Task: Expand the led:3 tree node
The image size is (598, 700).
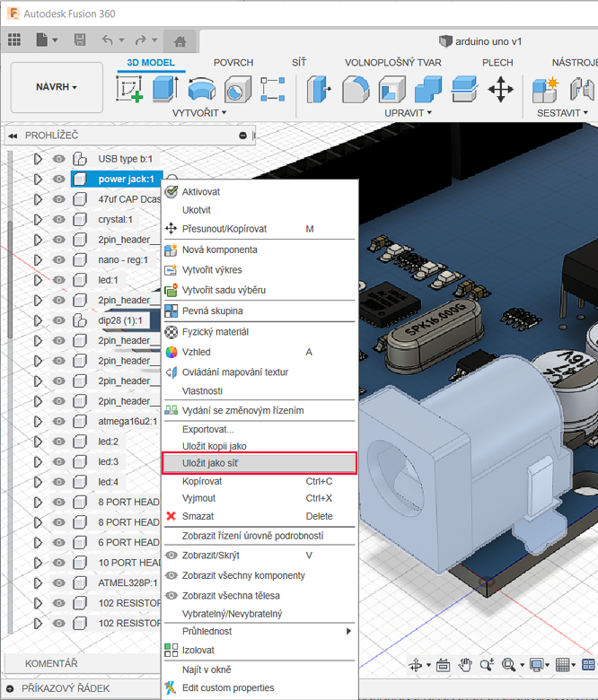Action: click(38, 461)
